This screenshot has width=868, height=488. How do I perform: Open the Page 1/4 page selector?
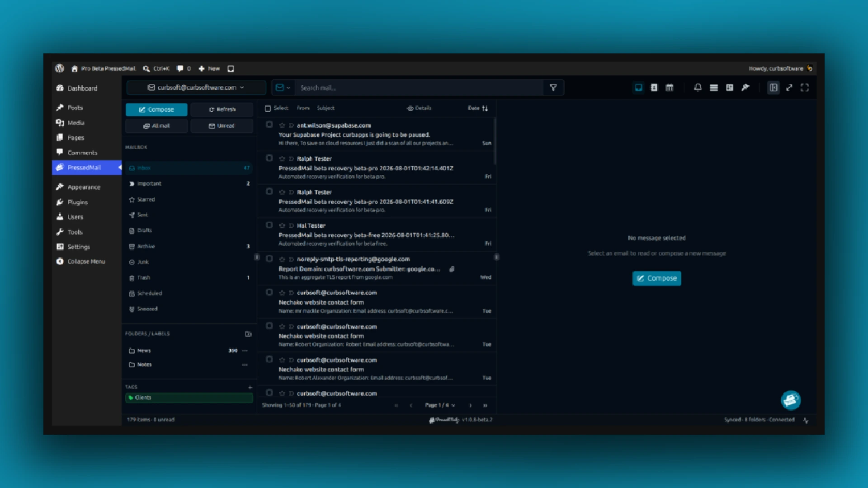[x=440, y=405]
